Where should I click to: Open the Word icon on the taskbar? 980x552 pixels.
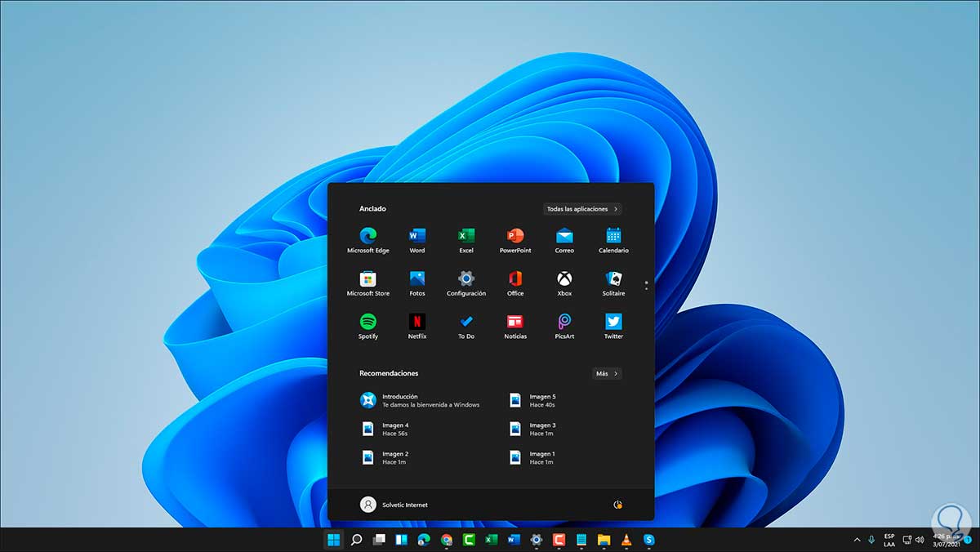coord(514,540)
